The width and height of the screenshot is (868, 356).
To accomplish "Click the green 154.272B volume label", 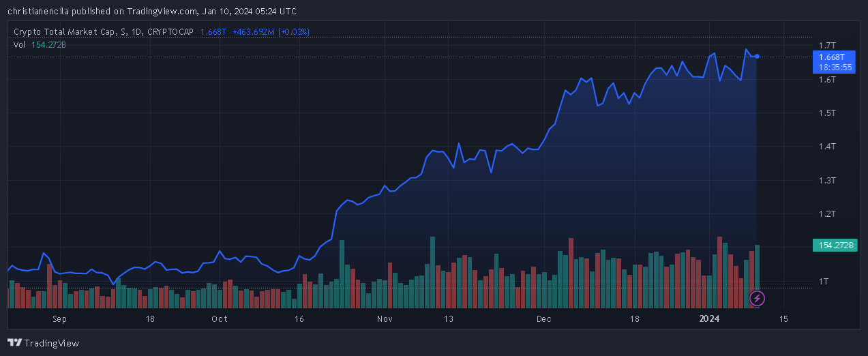I will click(835, 245).
